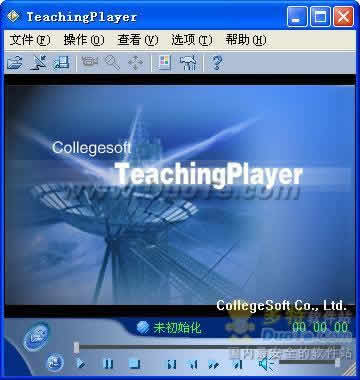The image size is (360, 380).
Task: Click the fast forward button
Action: [214, 364]
